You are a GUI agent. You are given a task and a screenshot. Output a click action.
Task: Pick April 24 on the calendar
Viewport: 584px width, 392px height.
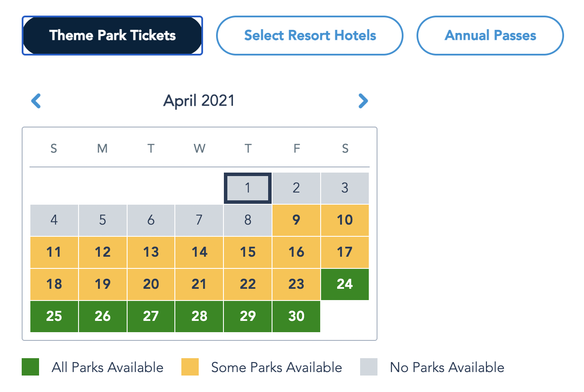[345, 284]
